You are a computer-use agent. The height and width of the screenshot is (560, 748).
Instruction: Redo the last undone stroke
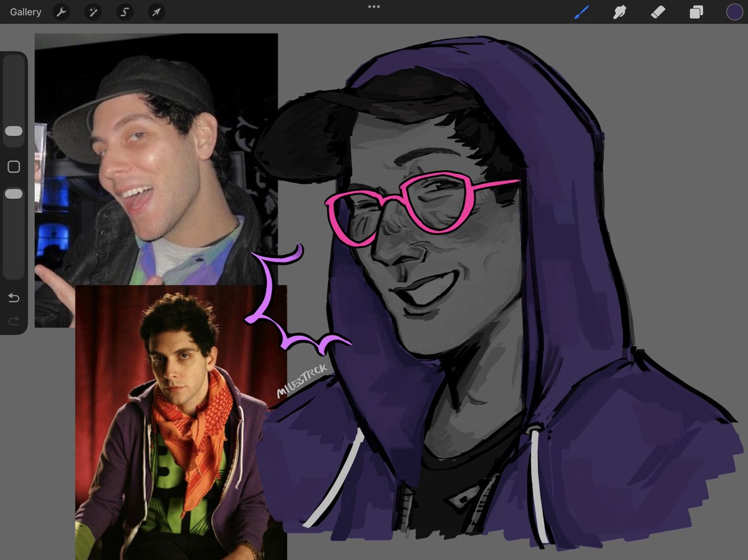pyautogui.click(x=14, y=321)
